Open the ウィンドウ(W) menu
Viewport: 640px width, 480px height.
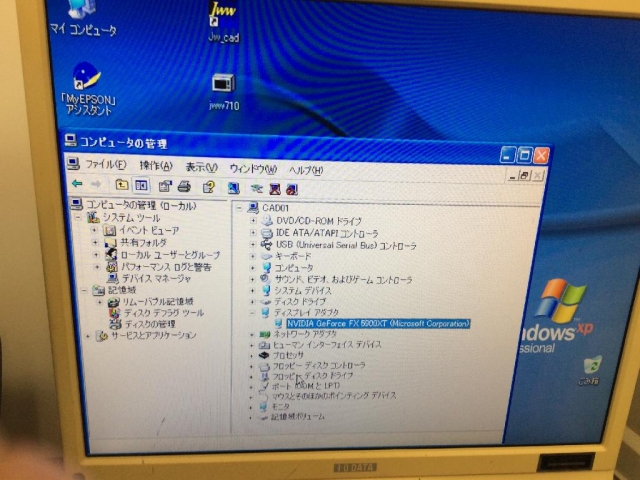(x=253, y=168)
